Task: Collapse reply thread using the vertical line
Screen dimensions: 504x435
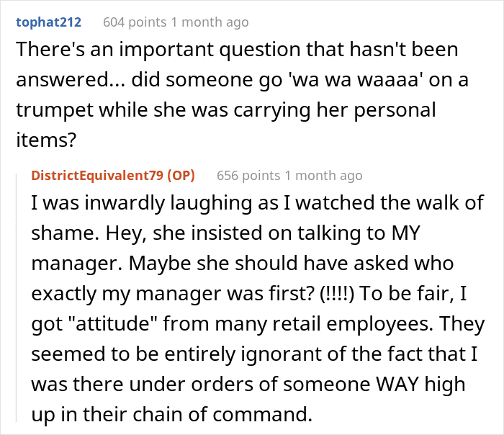Action: click(17, 297)
